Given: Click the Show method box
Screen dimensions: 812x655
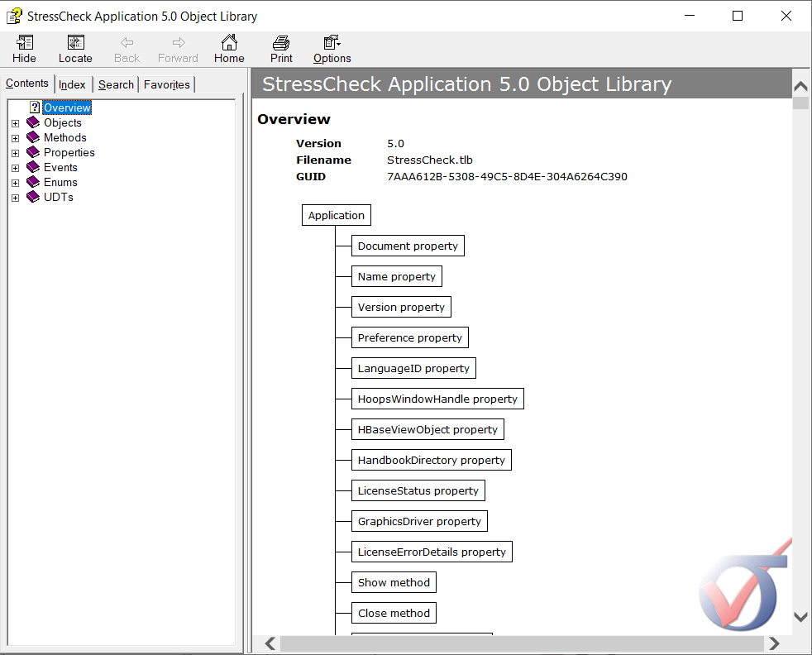Looking at the screenshot, I should [394, 582].
